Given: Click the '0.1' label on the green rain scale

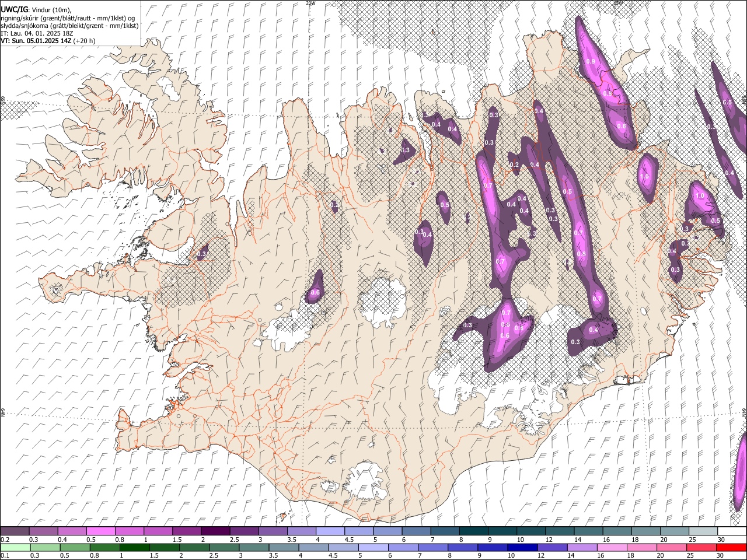Looking at the screenshot, I should click(x=5, y=556).
